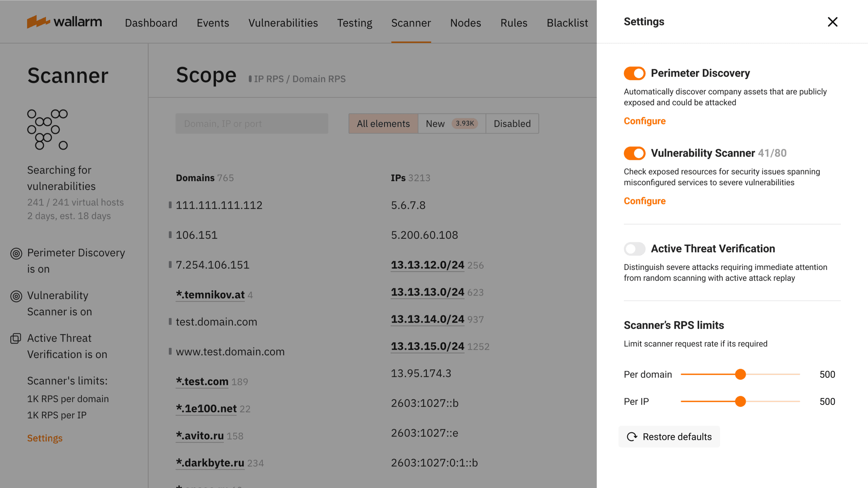Viewport: 868px width, 488px height.
Task: Click the Wallarm logo icon
Action: pos(38,22)
